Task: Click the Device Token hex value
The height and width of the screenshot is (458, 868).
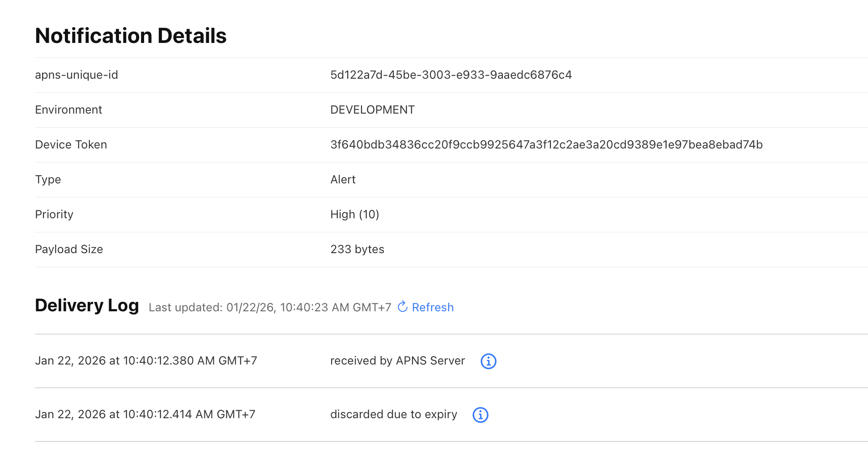Action: [546, 144]
